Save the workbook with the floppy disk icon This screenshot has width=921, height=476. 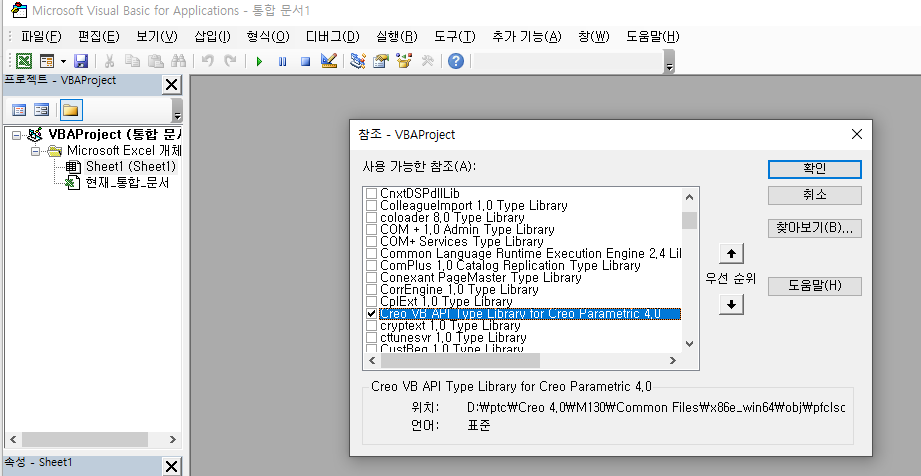tap(81, 61)
